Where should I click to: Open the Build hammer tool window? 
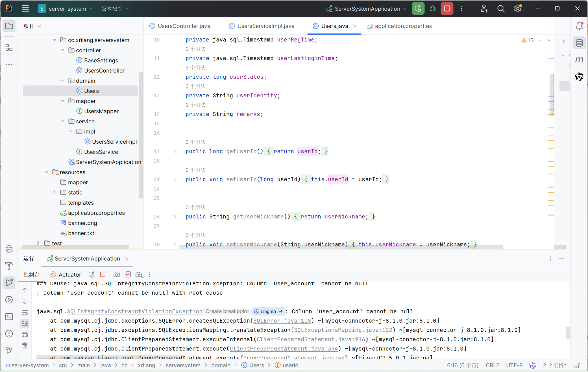pyautogui.click(x=9, y=266)
